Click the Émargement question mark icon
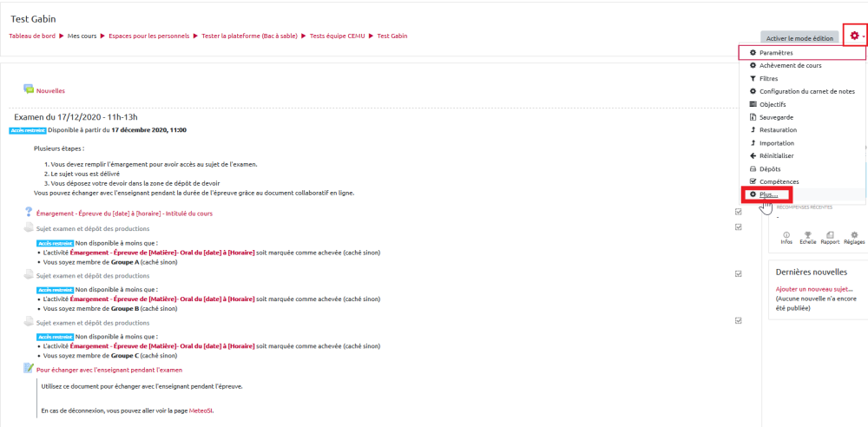This screenshot has width=868, height=427. tap(29, 213)
